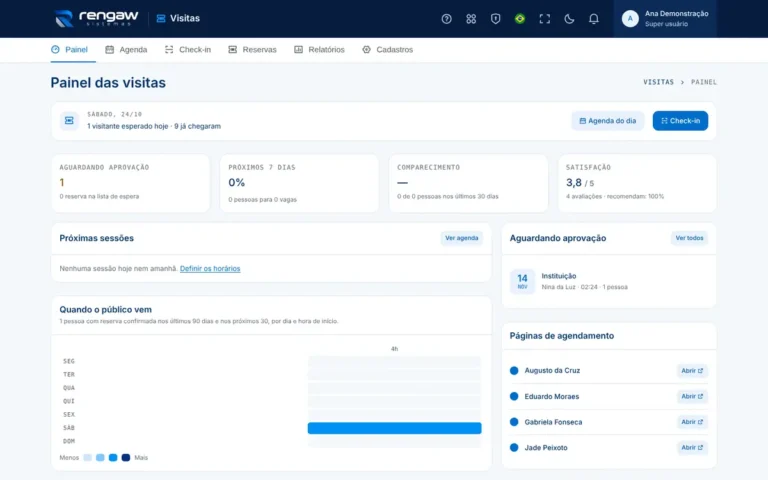This screenshot has height=480, width=768.
Task: Open notifications bell icon
Action: point(593,19)
